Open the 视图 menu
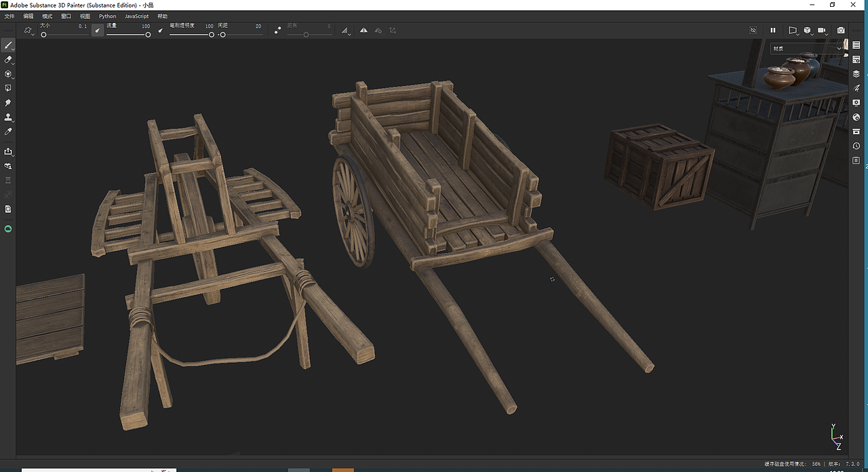868x472 pixels. (85, 16)
